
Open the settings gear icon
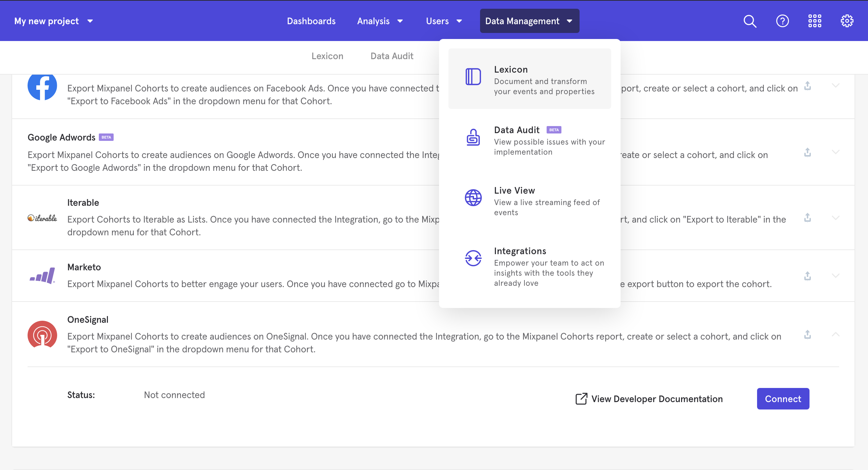point(847,21)
